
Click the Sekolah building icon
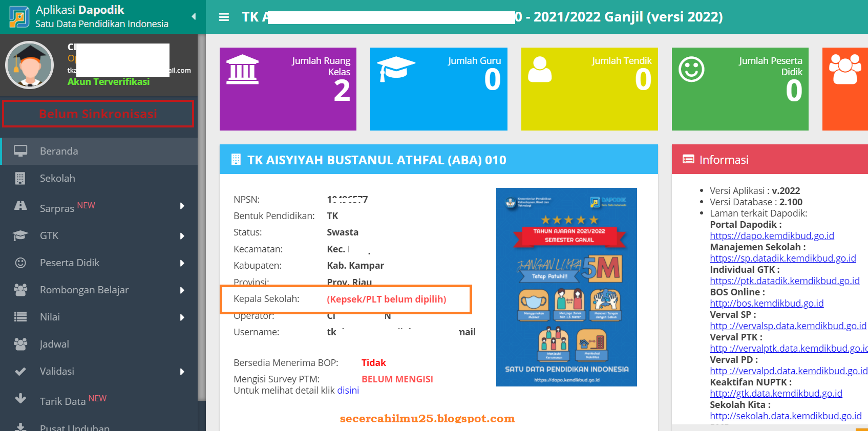click(x=20, y=178)
